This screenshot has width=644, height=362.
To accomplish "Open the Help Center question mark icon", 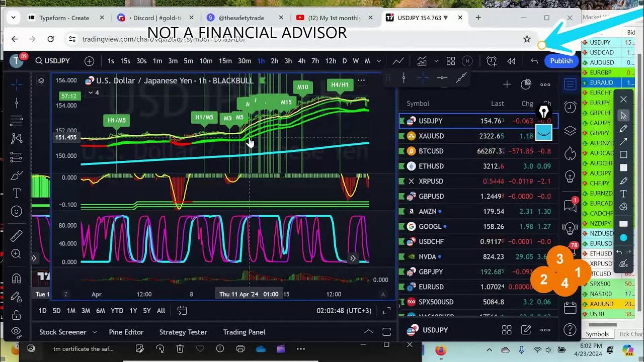I will [570, 330].
